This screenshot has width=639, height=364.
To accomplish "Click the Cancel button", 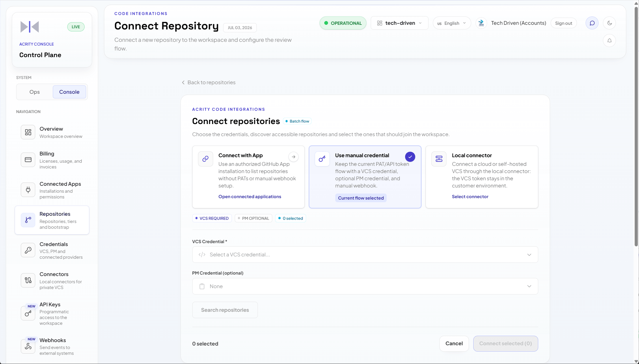I will [454, 344].
